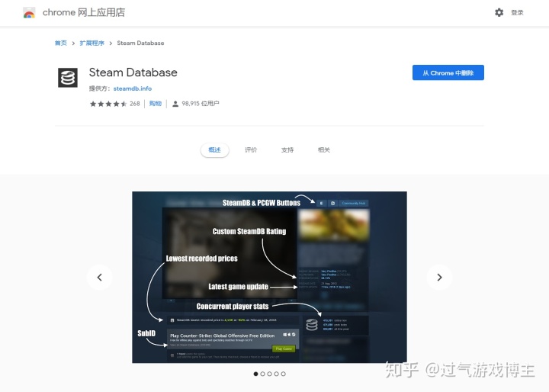The height and width of the screenshot is (392, 549).
Task: Click the Steam Database extension icon
Action: [x=68, y=78]
